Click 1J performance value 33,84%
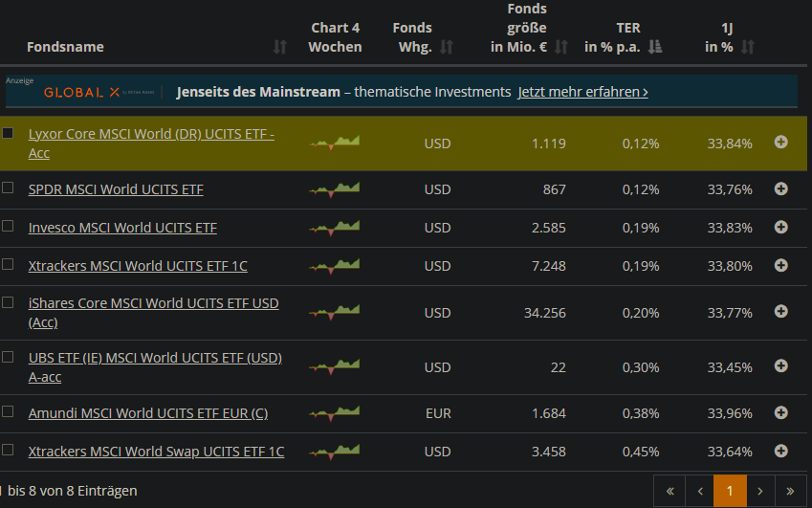 (730, 144)
